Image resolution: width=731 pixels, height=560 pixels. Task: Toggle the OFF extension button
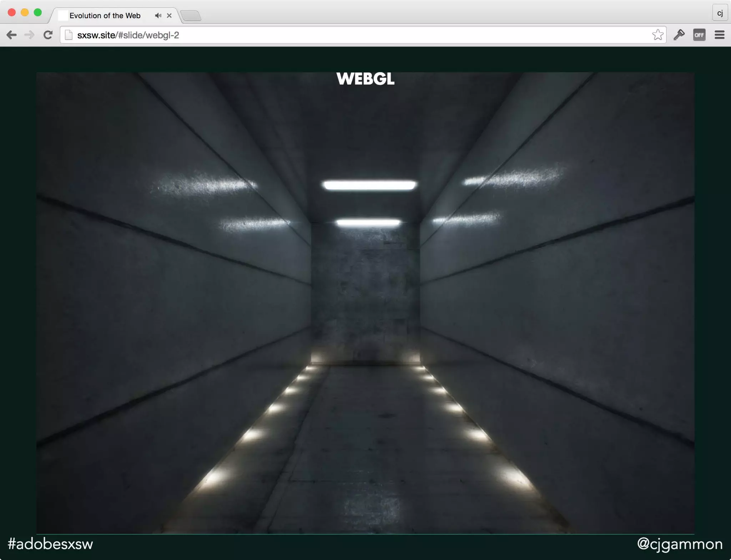point(699,35)
